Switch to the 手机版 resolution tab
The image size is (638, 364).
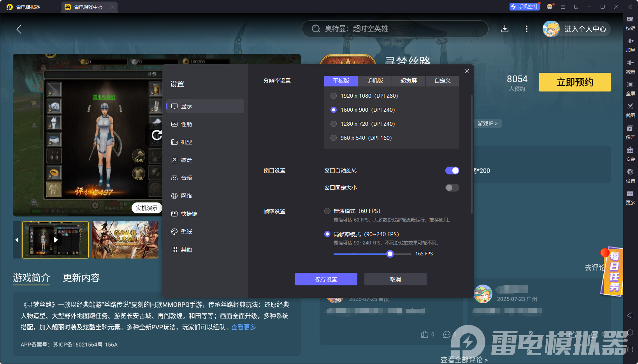click(374, 81)
